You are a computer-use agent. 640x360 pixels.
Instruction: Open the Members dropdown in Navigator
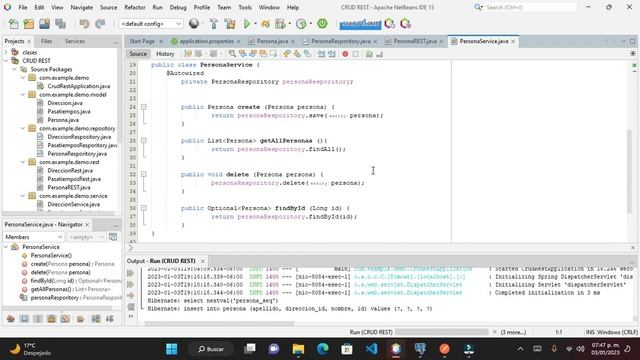click(x=33, y=237)
